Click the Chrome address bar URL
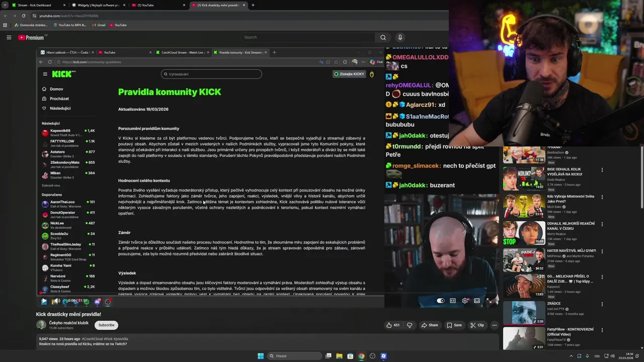644x362 pixels. tap(69, 16)
